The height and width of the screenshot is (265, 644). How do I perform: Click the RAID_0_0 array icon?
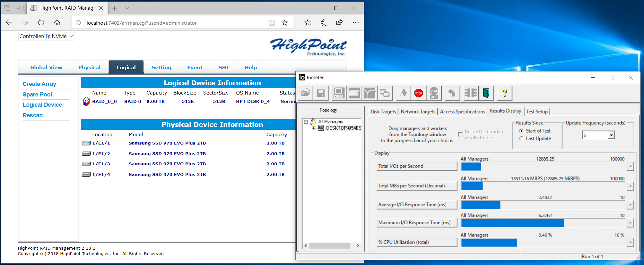point(86,102)
